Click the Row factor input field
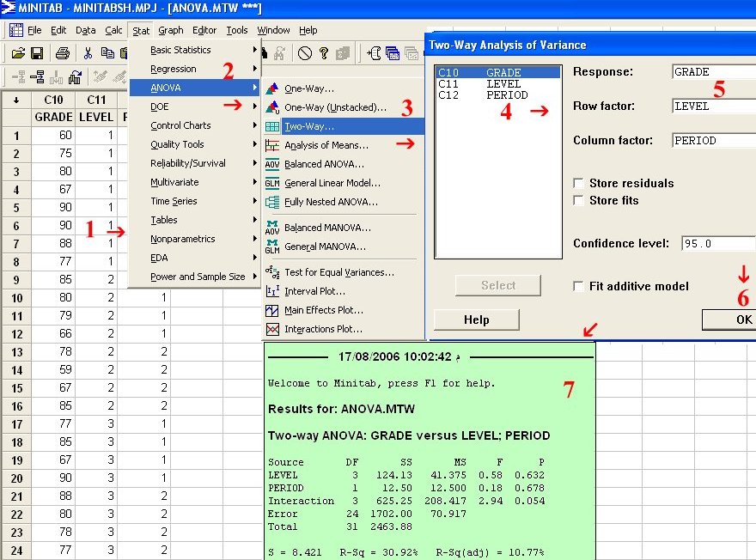The height and width of the screenshot is (560, 756). tap(714, 106)
